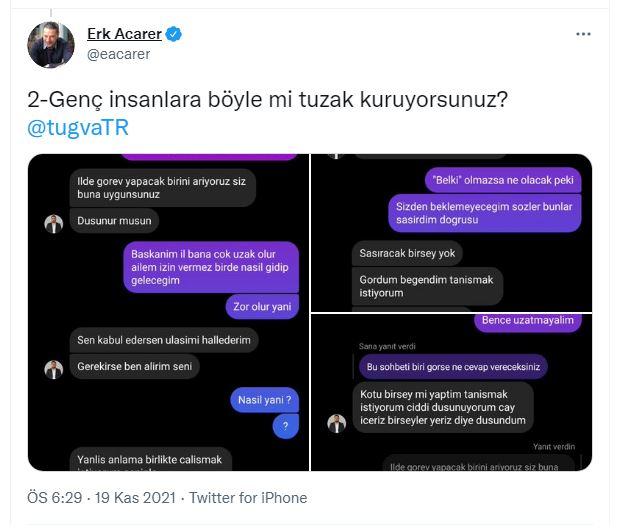Viewport: 629px width, 525px height.
Task: Click the Twitter for iPhone source label
Action: (x=248, y=498)
